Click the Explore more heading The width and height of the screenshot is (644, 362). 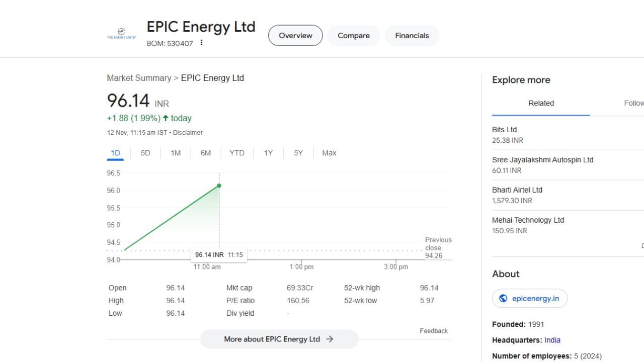(521, 80)
